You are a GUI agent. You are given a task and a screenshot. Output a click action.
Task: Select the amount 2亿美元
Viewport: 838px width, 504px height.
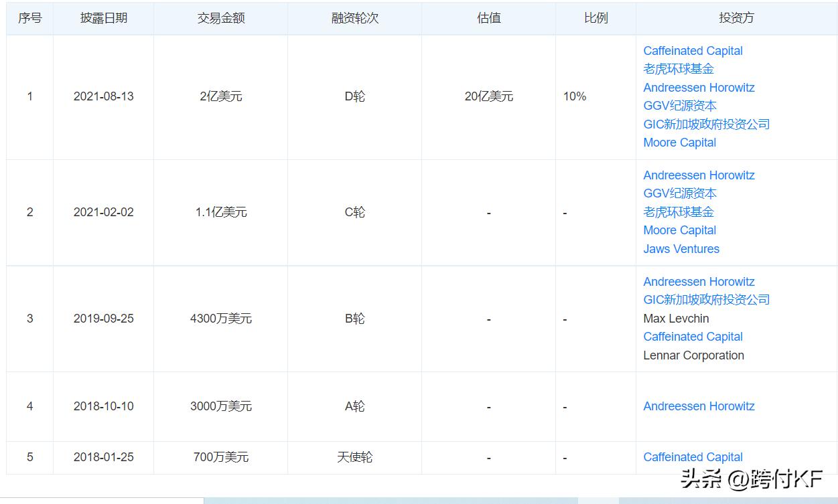[x=220, y=96]
